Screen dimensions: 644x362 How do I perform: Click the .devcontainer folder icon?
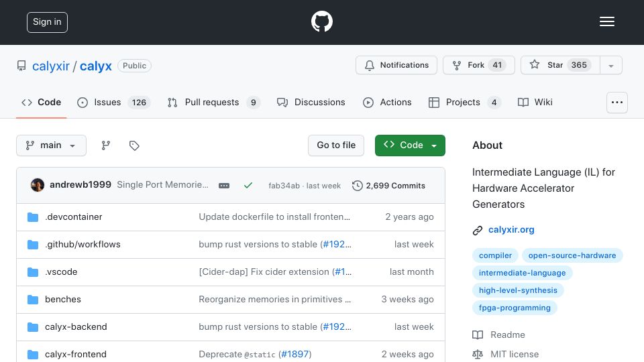(x=33, y=217)
